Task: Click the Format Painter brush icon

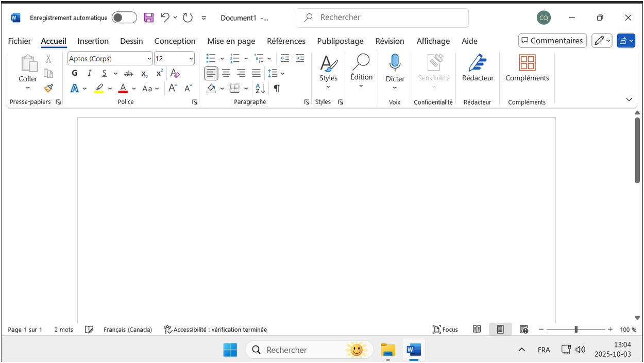Action: point(48,89)
